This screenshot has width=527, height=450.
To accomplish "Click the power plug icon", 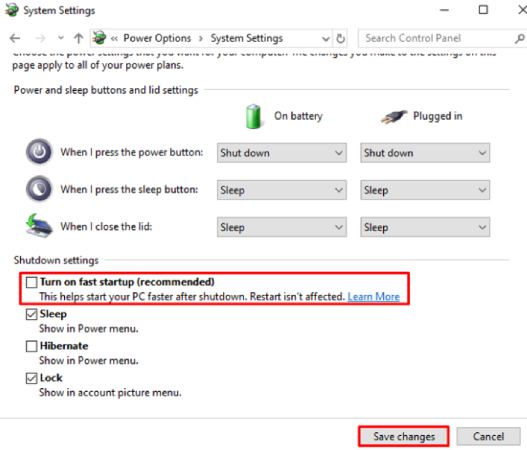I will [394, 117].
